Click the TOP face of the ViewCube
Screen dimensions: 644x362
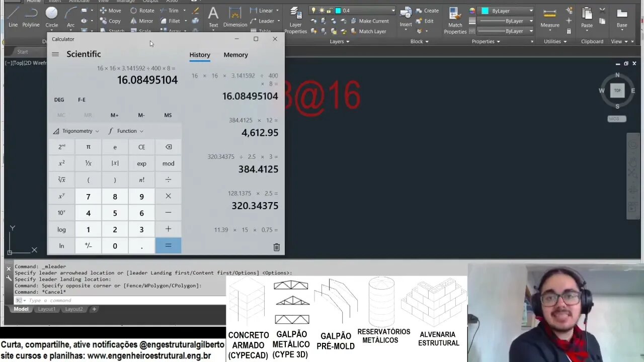[x=617, y=90]
